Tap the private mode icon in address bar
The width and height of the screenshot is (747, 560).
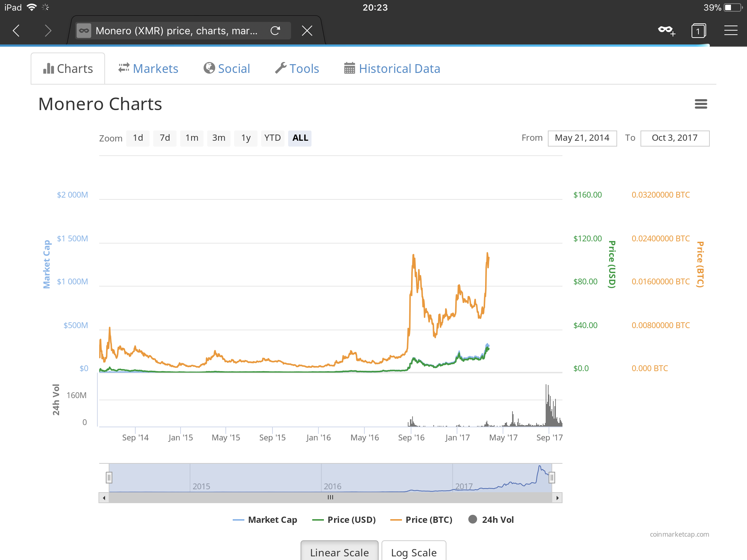pyautogui.click(x=84, y=31)
